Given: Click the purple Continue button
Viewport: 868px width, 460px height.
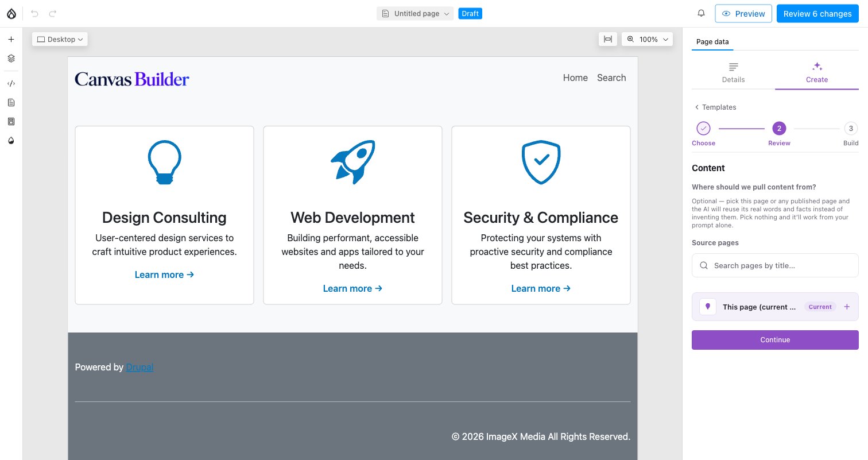Looking at the screenshot, I should [x=775, y=340].
